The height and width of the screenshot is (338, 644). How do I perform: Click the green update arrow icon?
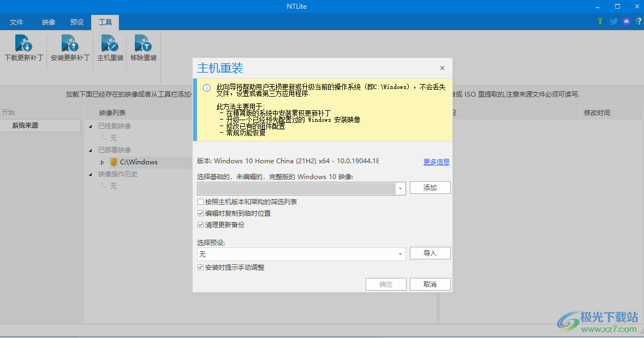click(600, 21)
